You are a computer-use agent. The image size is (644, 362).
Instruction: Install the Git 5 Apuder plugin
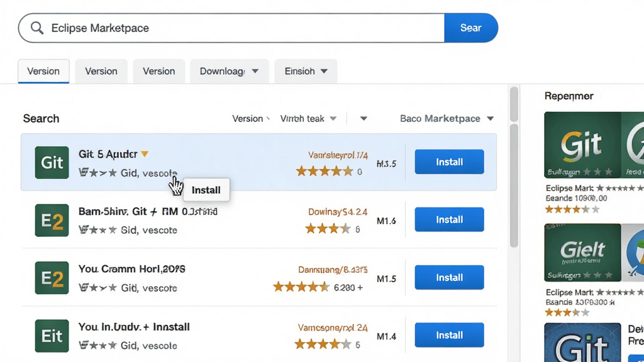[x=449, y=162]
